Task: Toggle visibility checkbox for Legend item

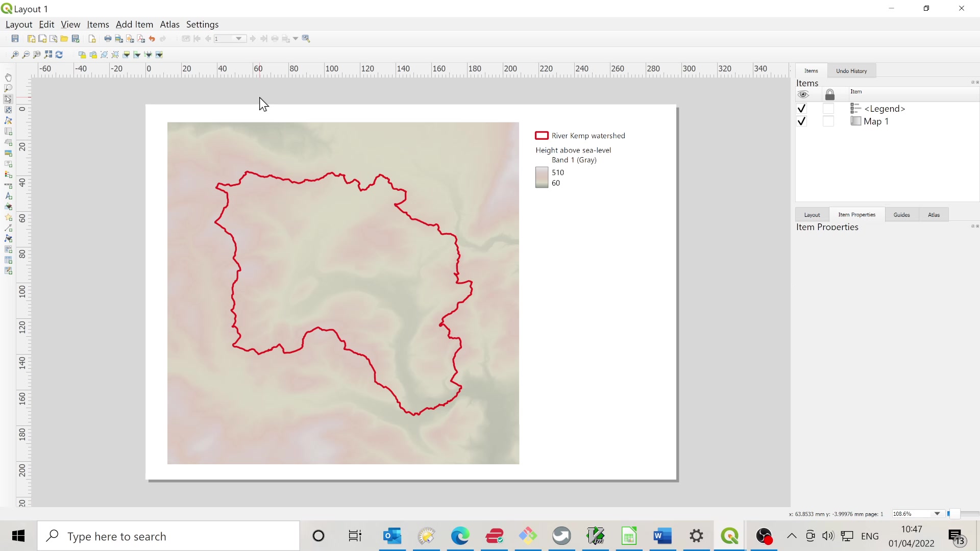Action: (x=801, y=109)
